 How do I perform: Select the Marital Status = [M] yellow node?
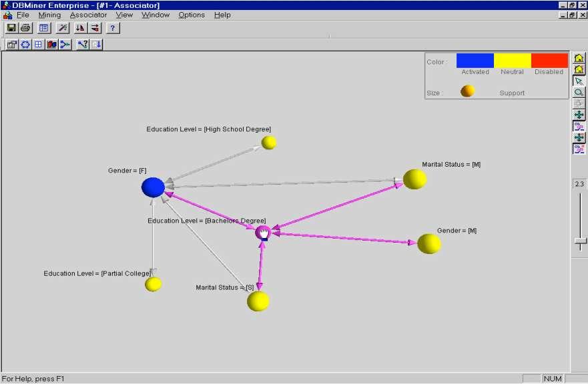414,179
